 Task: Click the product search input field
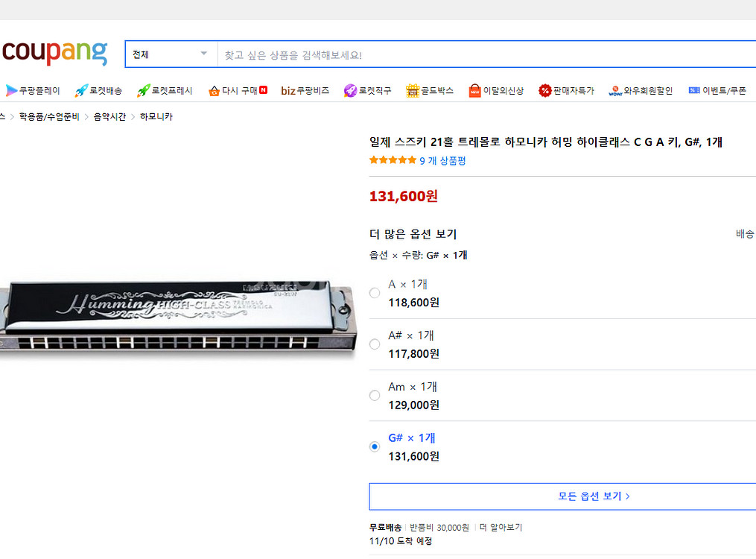pyautogui.click(x=484, y=55)
